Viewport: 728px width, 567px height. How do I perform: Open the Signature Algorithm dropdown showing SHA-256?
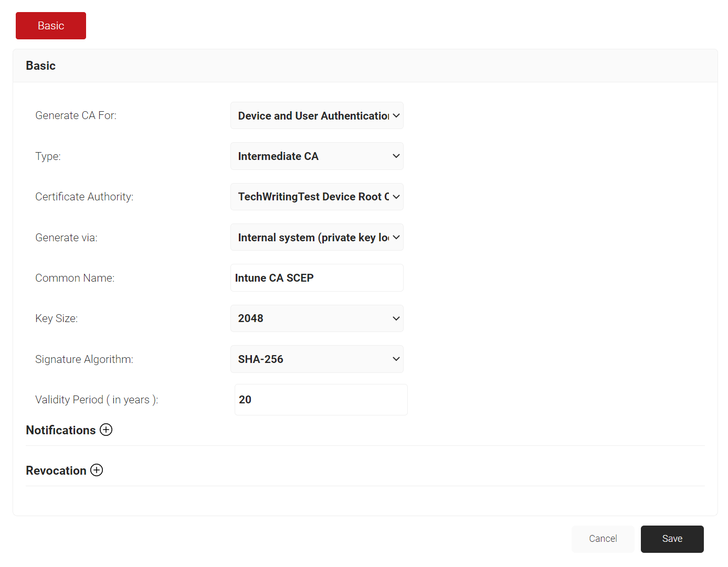click(316, 359)
